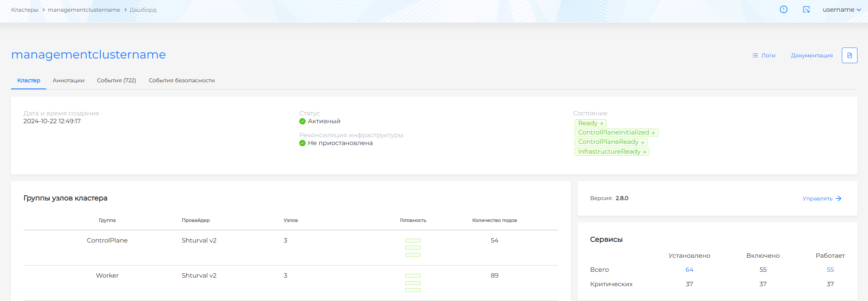Click the Кластеры breadcrumb link
The image size is (868, 301).
coord(25,10)
